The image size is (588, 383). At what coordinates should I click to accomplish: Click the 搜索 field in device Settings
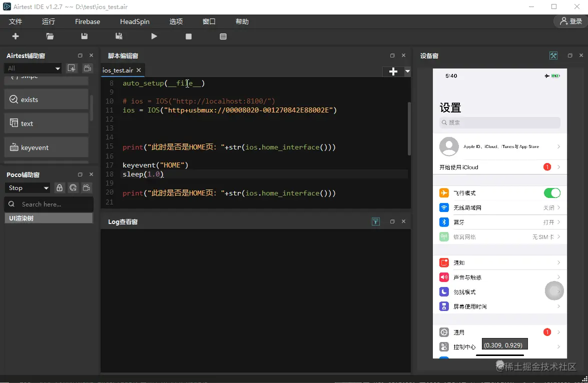[500, 122]
